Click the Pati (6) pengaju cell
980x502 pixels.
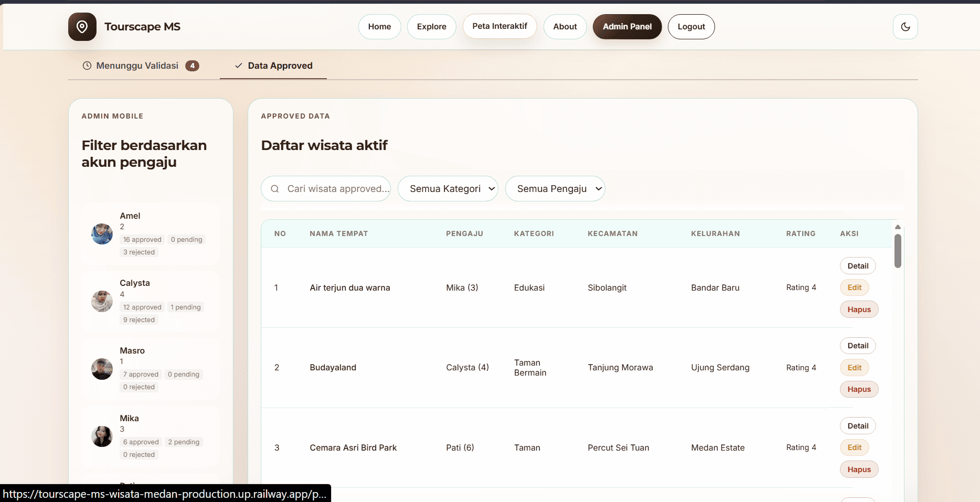(x=460, y=447)
